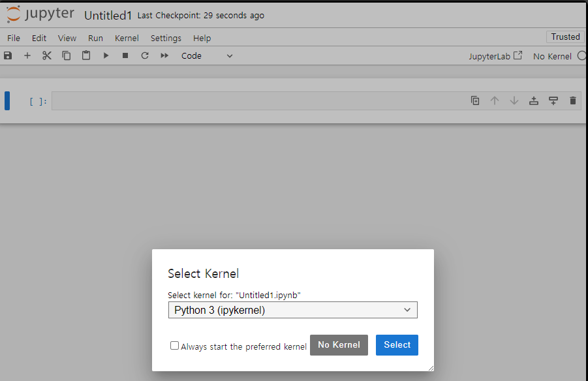Paste cell from clipboard

[x=86, y=55]
